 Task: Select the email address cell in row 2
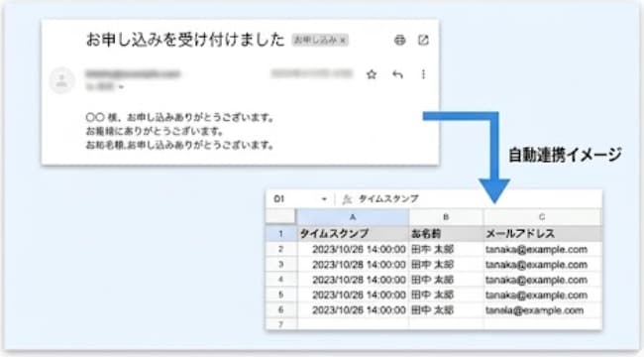coord(543,249)
